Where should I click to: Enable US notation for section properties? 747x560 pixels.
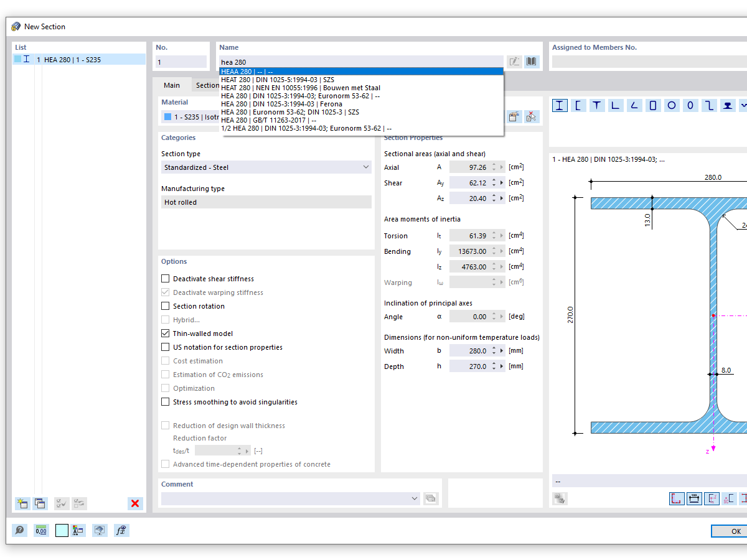click(x=166, y=347)
